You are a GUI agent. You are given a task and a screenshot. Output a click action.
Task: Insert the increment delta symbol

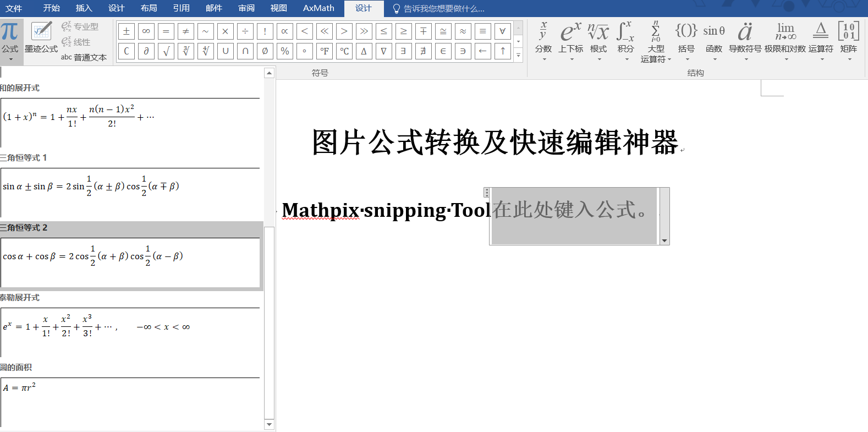364,51
